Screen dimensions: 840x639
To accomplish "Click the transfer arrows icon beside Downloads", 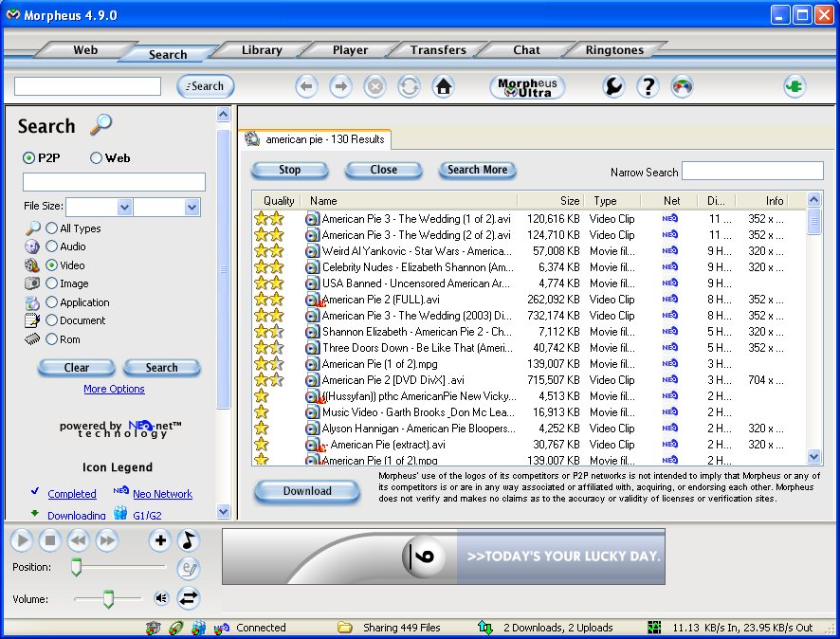I will click(484, 628).
